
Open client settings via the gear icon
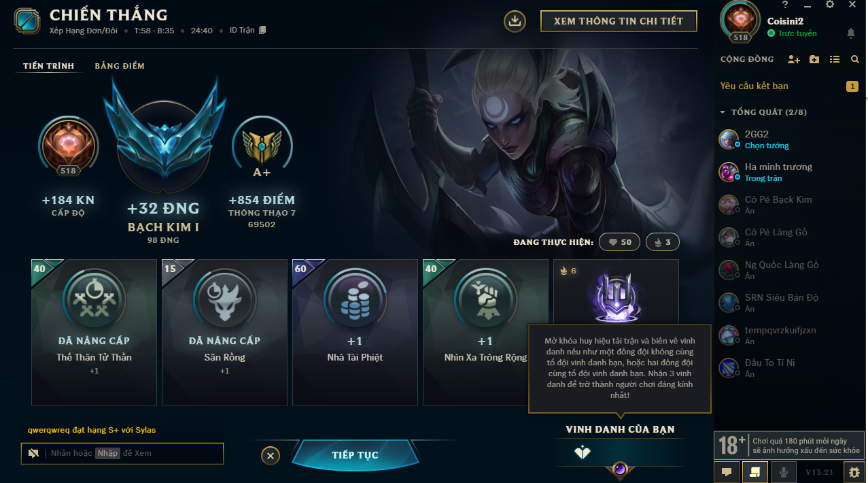point(830,5)
